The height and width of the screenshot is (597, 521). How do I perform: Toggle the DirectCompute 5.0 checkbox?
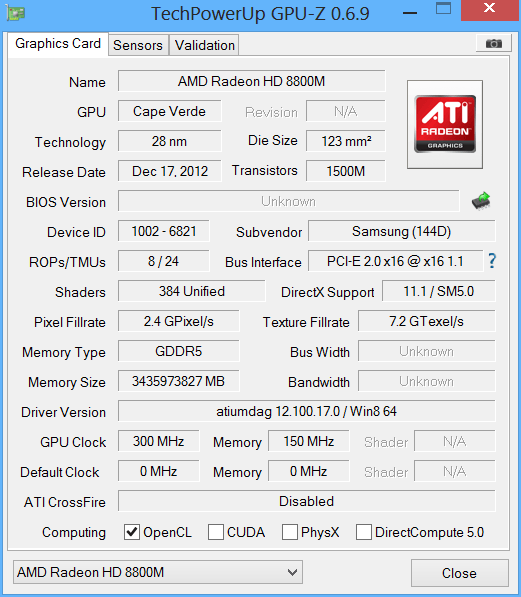tap(364, 532)
